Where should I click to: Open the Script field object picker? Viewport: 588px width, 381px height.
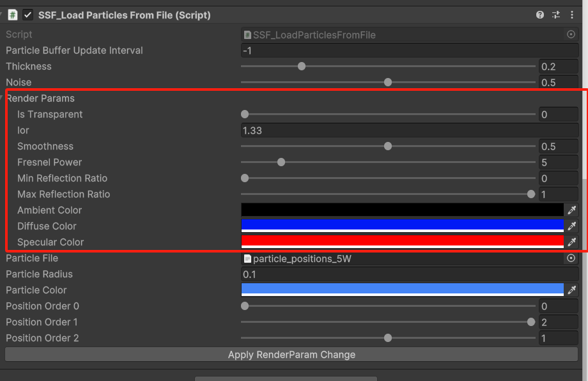571,35
